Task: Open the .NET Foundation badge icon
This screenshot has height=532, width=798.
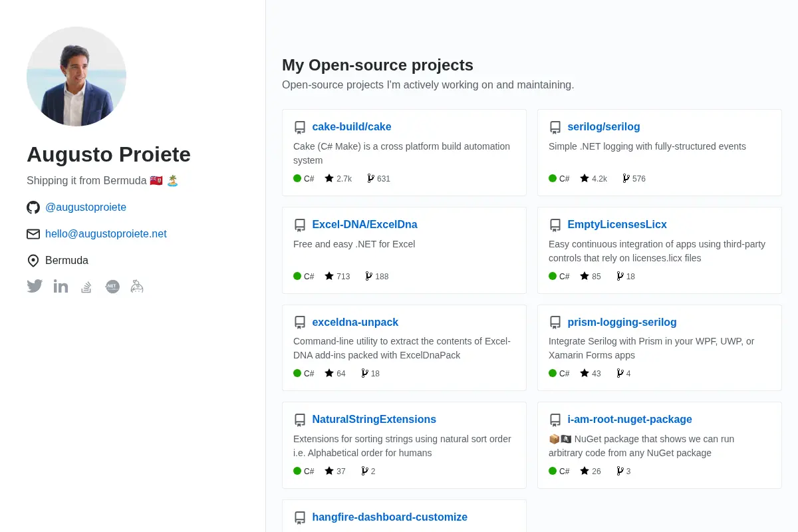Action: coord(112,287)
